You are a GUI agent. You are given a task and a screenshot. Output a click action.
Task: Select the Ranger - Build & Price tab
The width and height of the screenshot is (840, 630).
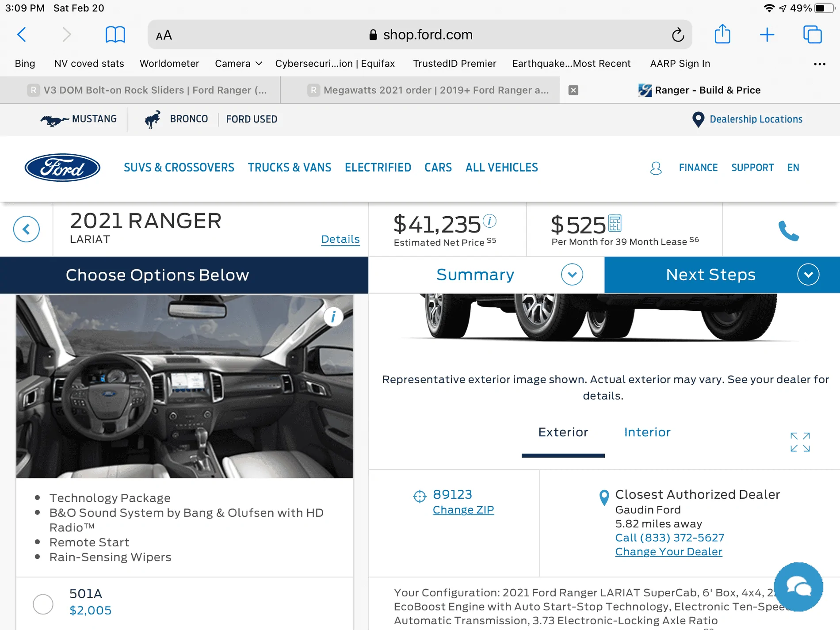(x=700, y=90)
